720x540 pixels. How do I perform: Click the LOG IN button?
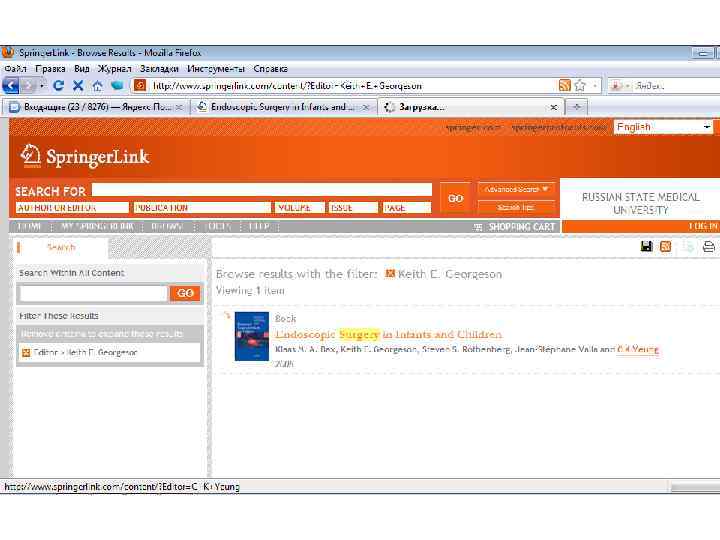tap(703, 226)
